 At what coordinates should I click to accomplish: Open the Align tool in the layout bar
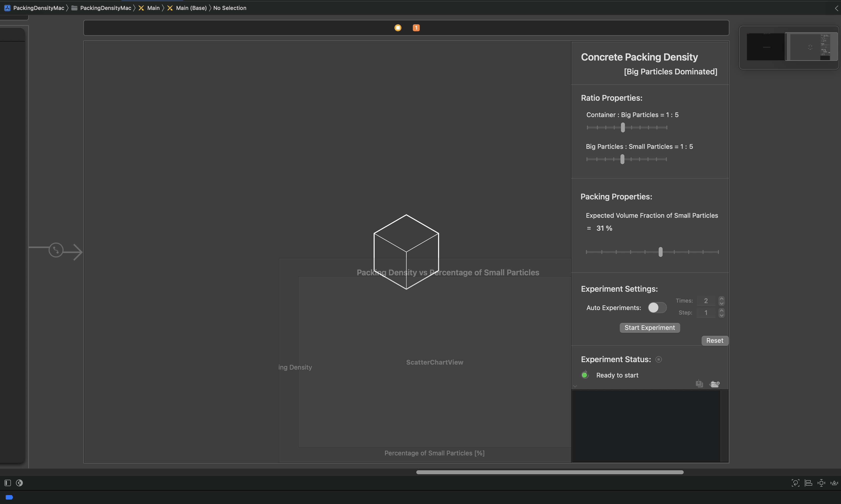click(x=809, y=483)
